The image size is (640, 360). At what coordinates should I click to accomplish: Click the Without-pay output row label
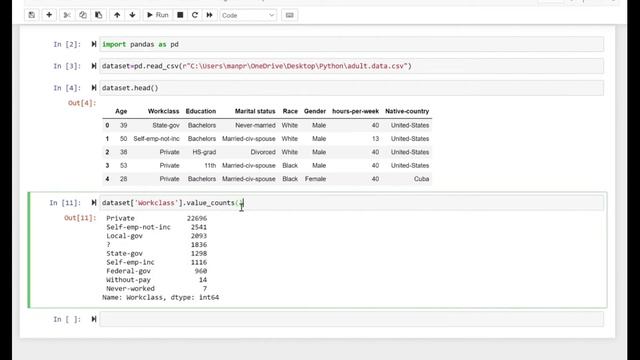tap(128, 280)
